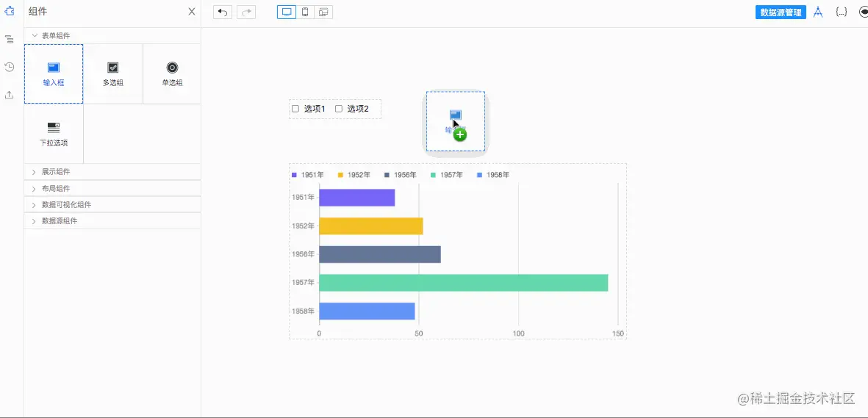The width and height of the screenshot is (868, 418).
Task: Click the undo arrow button
Action: point(223,12)
